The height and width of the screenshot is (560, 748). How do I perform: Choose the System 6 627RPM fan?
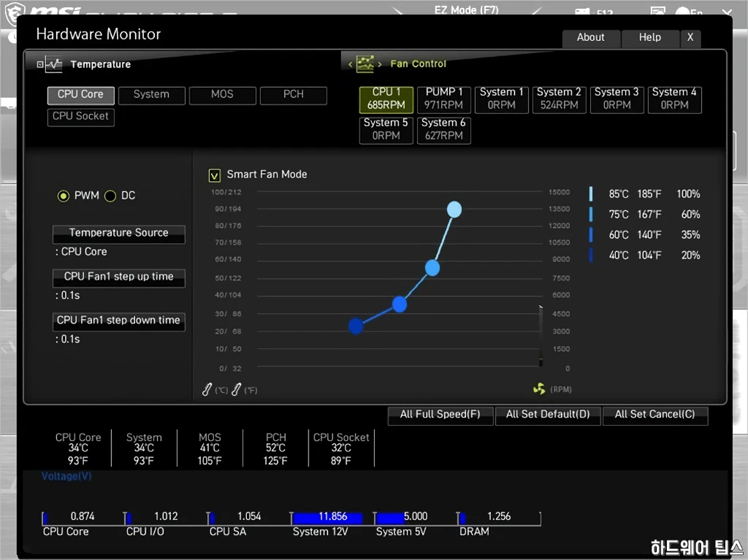(x=443, y=130)
